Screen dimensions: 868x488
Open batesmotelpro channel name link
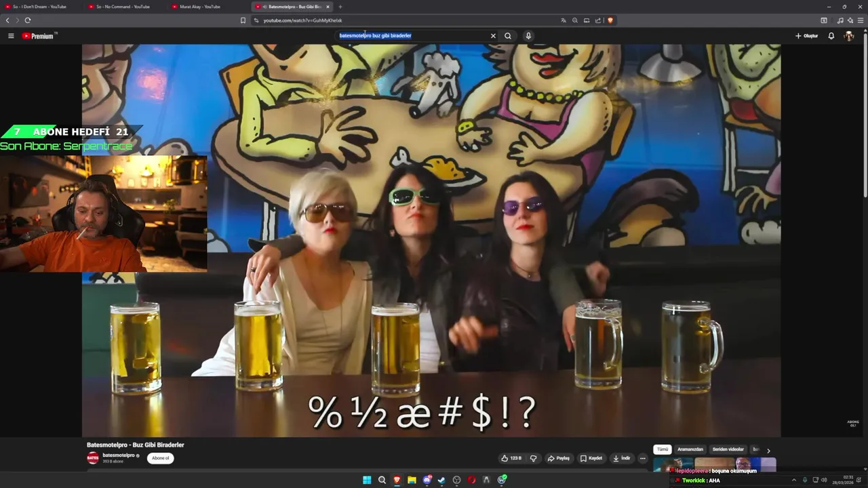point(119,455)
